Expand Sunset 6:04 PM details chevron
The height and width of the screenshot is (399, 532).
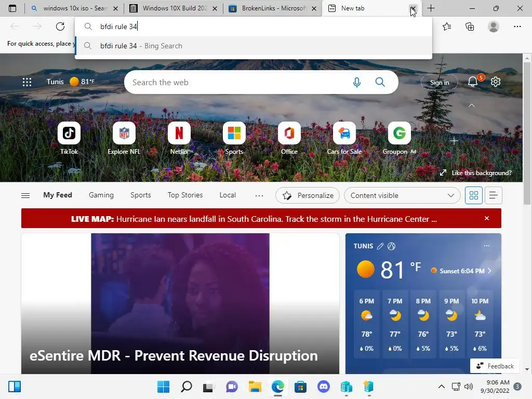[x=489, y=271]
